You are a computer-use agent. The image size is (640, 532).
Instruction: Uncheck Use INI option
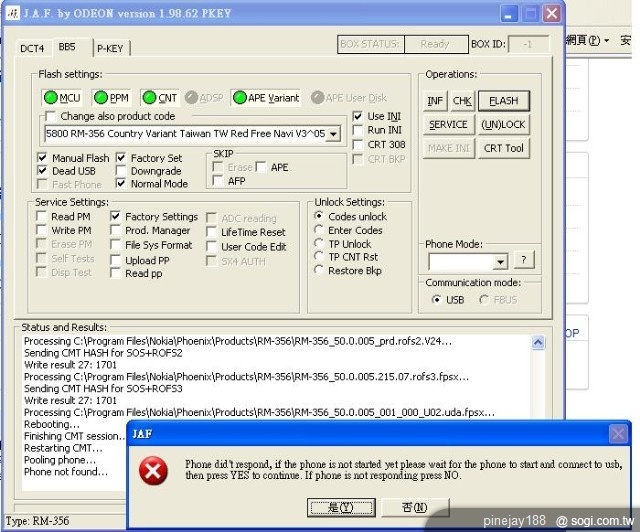(358, 116)
